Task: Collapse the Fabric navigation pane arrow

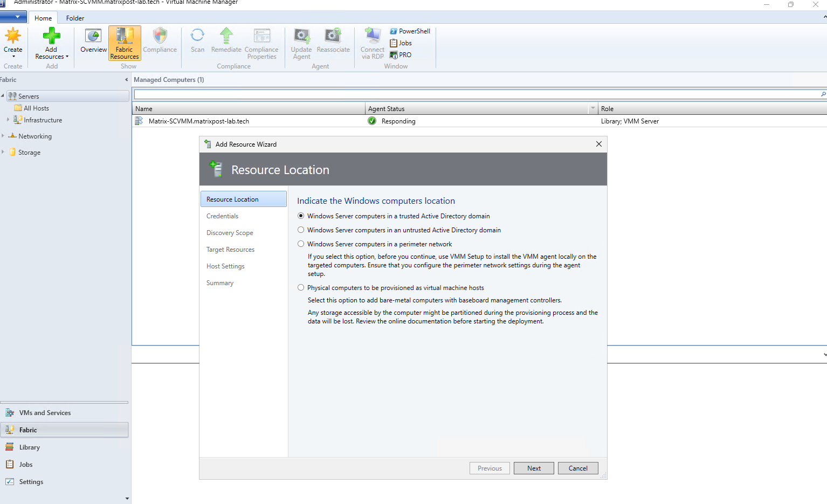Action: 126,80
